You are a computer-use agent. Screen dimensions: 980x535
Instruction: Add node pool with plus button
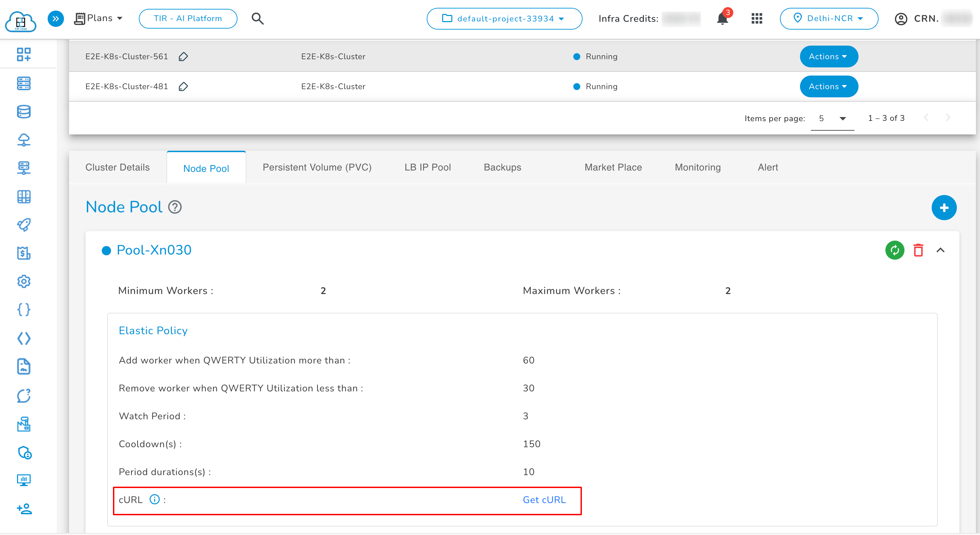click(x=944, y=208)
